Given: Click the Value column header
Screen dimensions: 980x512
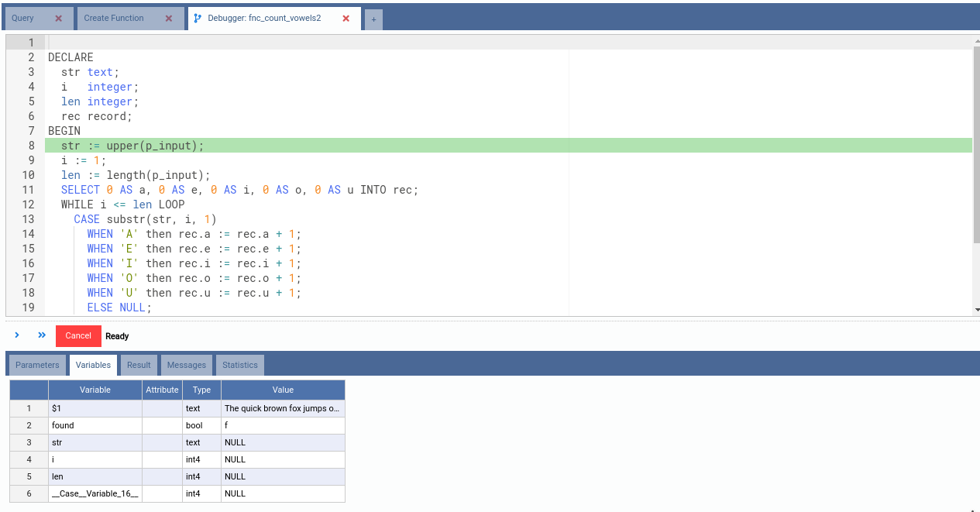Looking at the screenshot, I should click(x=283, y=390).
